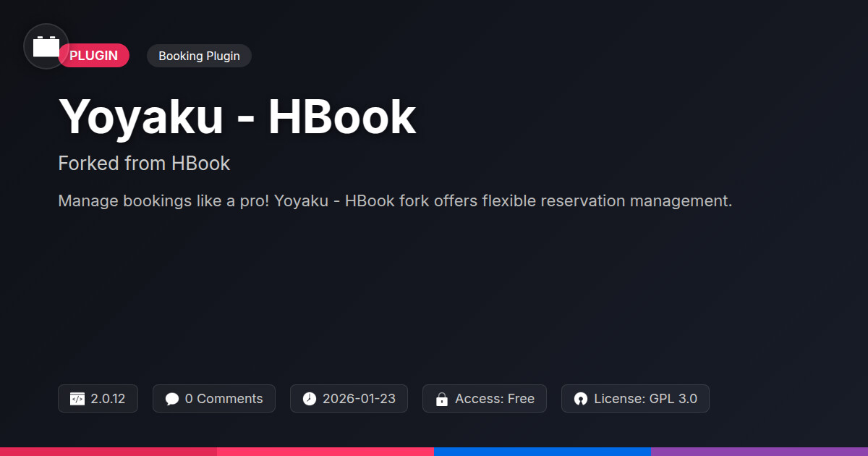Click the code version icon beside 2.0.12
The height and width of the screenshot is (456, 868).
[x=77, y=399]
